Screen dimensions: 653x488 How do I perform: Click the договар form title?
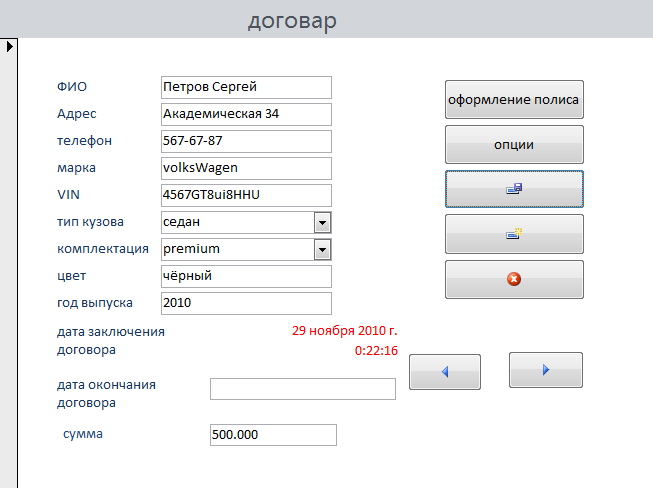click(x=292, y=21)
